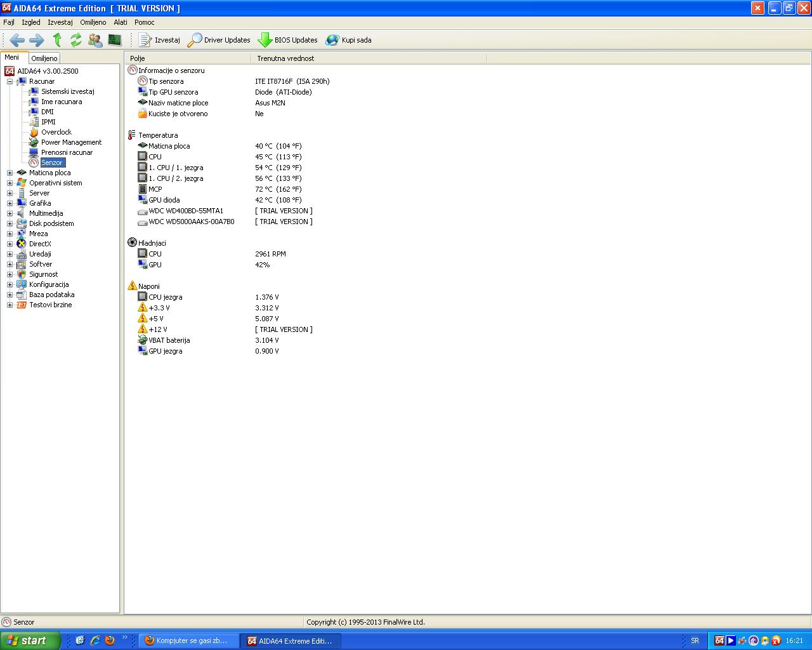Open the Izgled menu
The height and width of the screenshot is (650, 812).
point(31,22)
